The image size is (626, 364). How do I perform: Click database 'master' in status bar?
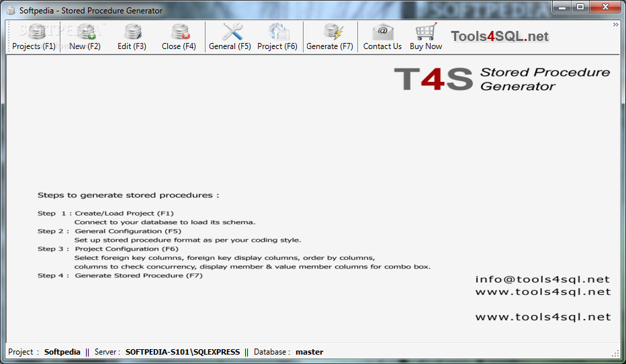[310, 352]
